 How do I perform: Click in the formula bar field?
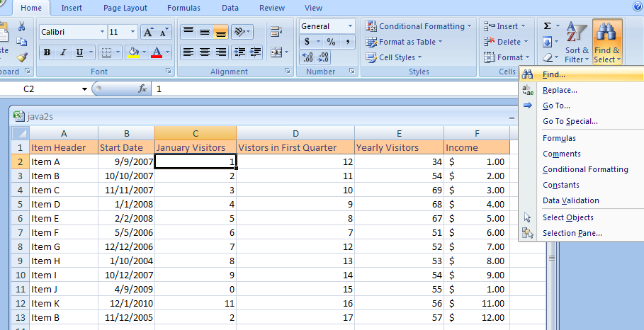point(334,89)
